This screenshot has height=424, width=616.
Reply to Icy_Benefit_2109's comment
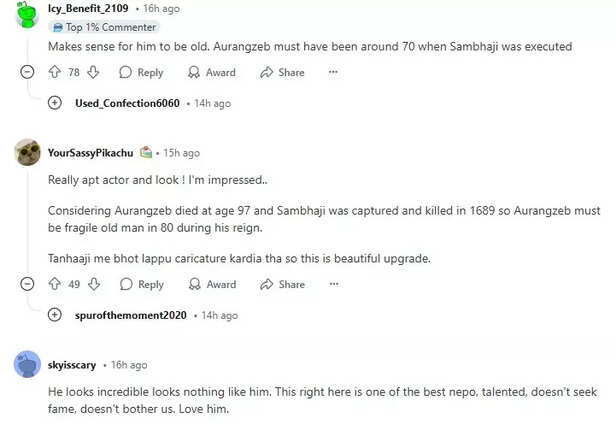(x=141, y=72)
